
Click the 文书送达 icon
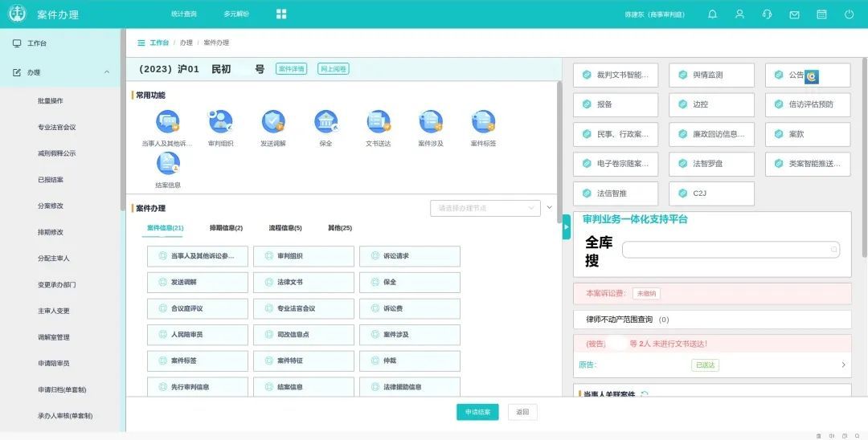(x=379, y=122)
